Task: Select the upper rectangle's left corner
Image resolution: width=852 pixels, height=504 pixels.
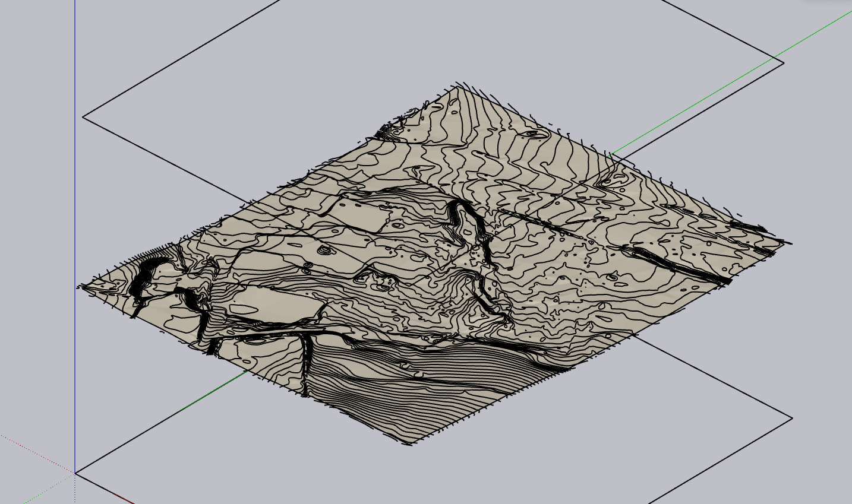Action: pyautogui.click(x=83, y=117)
